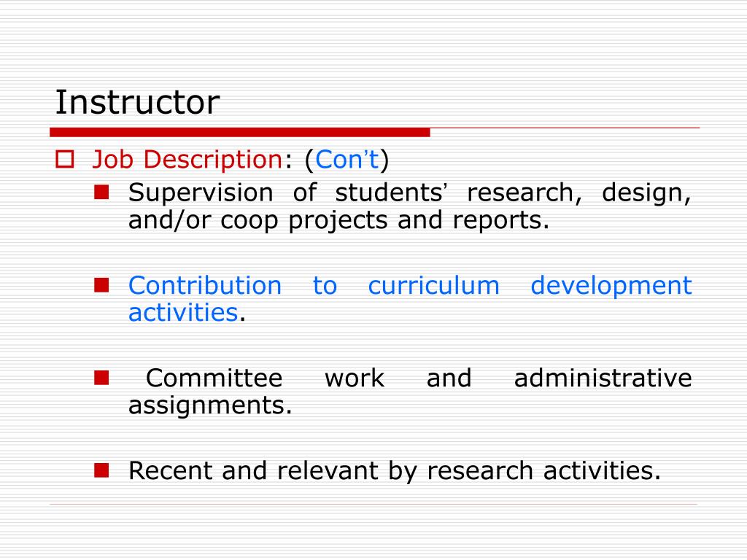Click the red square bullet beside Supervision line
The height and width of the screenshot is (560, 747).
point(101,192)
